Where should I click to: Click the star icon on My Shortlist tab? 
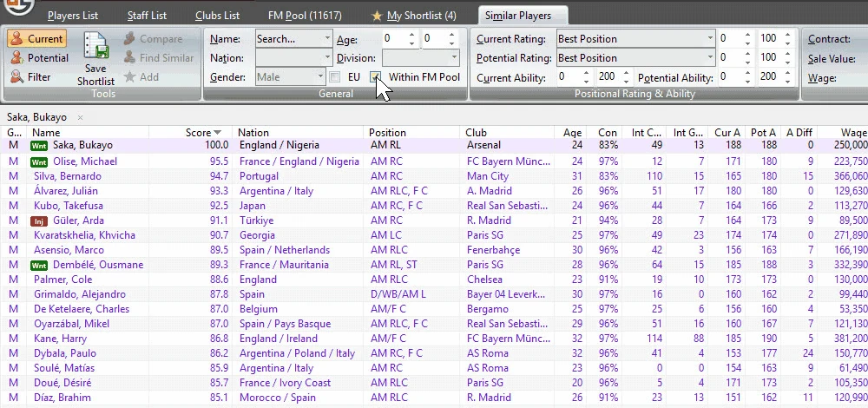(x=377, y=16)
